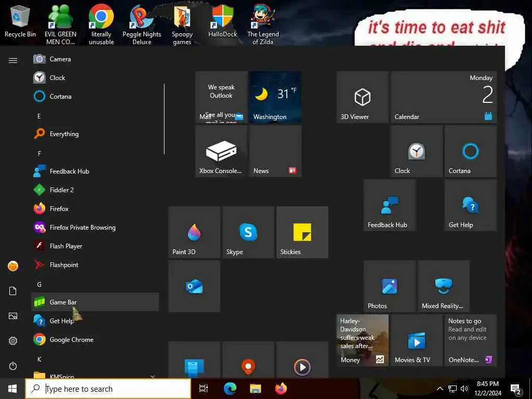
Task: Open the Washington weather tile
Action: click(x=275, y=97)
